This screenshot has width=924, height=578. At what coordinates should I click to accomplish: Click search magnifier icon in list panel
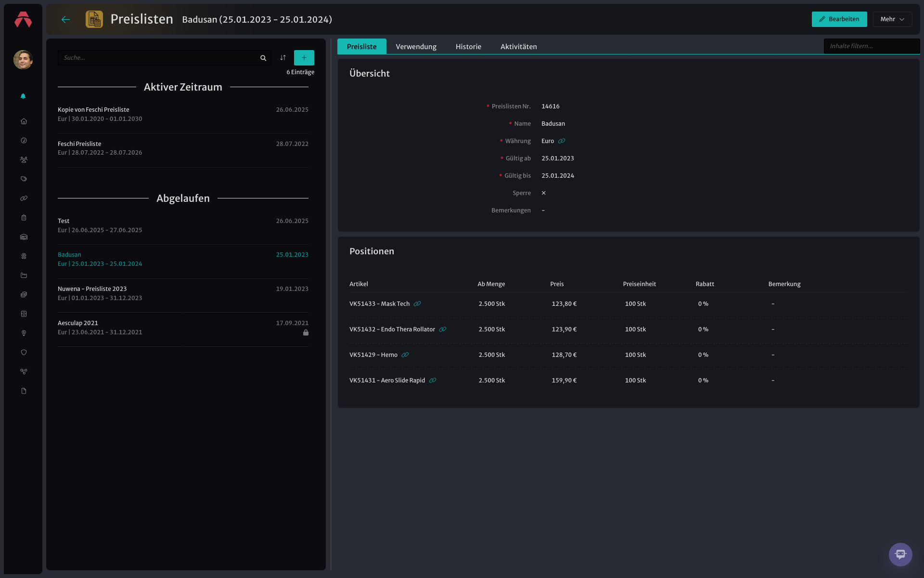263,58
